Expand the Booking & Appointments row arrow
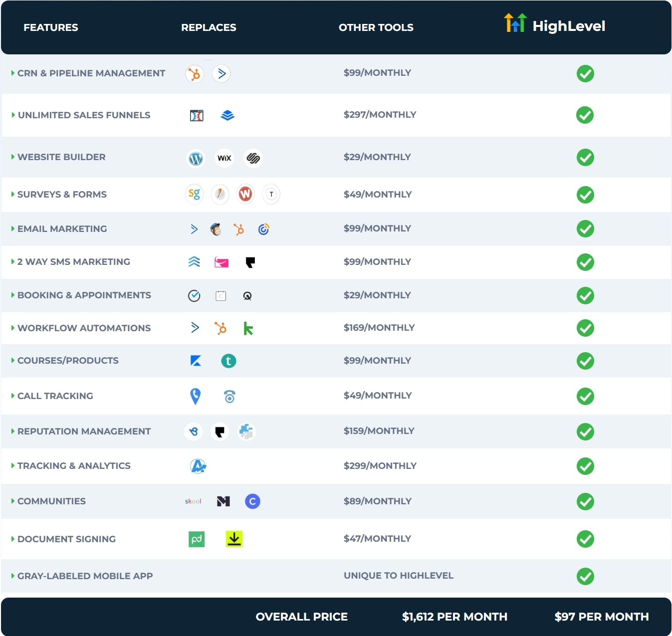672x636 pixels. [x=13, y=295]
